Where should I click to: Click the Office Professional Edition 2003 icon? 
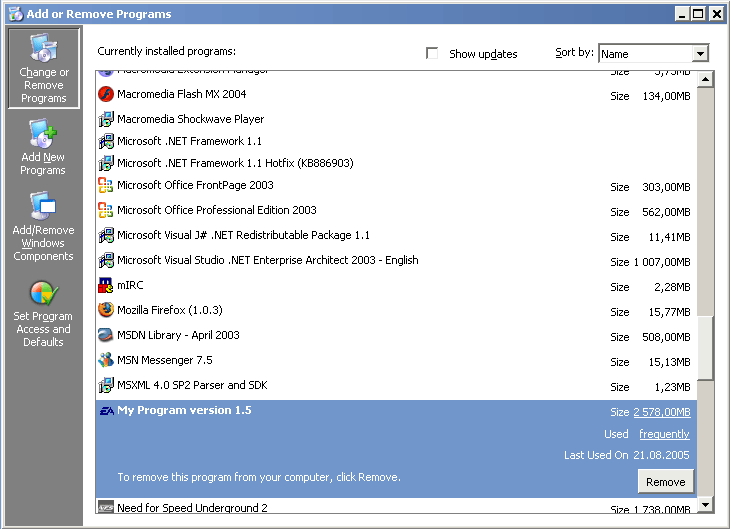[x=106, y=210]
